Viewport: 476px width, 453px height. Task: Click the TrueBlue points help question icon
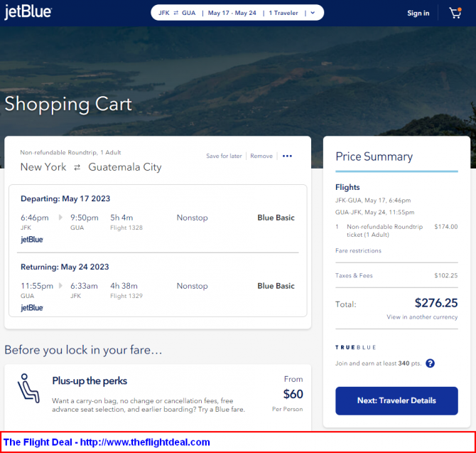click(x=430, y=363)
